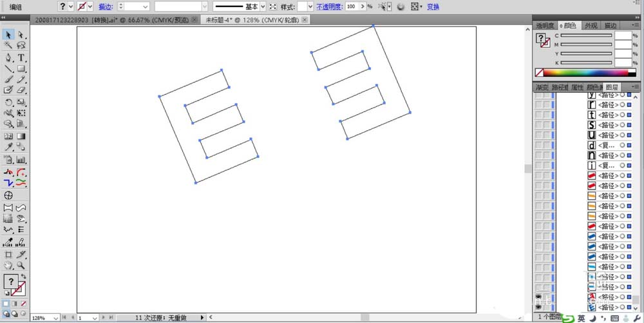Open the 样式 graphic style dropdown

pyautogui.click(x=311, y=6)
